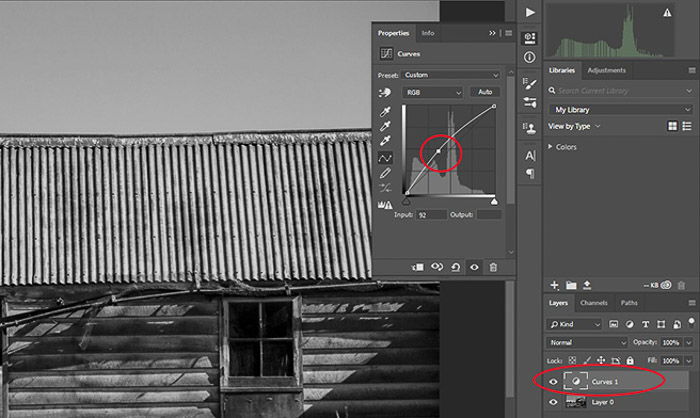Screen dimensions: 700x418
Task: Switch to the Channels tab
Action: coord(594,303)
